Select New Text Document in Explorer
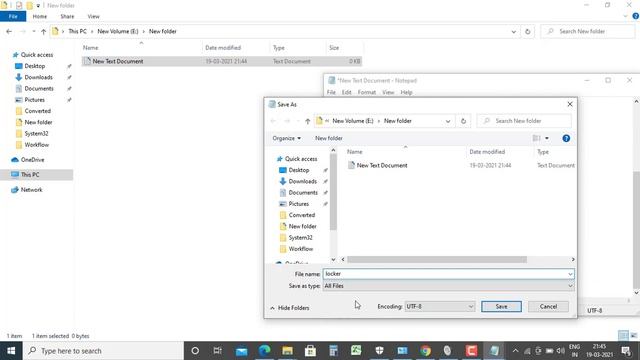The height and width of the screenshot is (360, 640). pos(222,61)
